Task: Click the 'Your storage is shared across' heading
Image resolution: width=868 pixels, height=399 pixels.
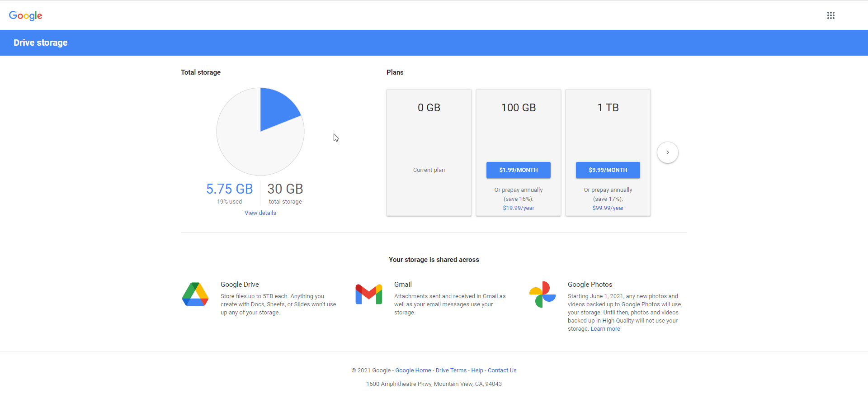Action: pyautogui.click(x=434, y=260)
